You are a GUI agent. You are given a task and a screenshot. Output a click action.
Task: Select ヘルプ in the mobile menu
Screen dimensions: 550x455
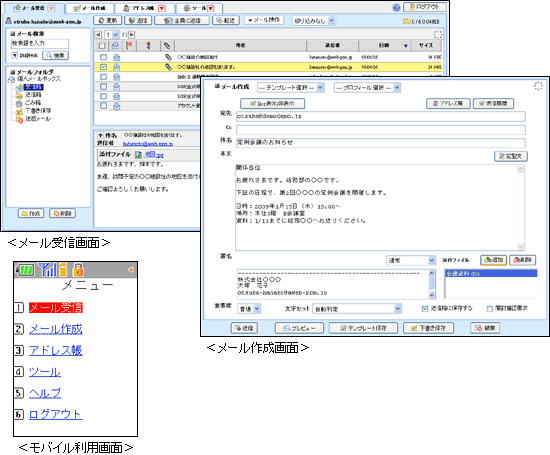click(45, 393)
